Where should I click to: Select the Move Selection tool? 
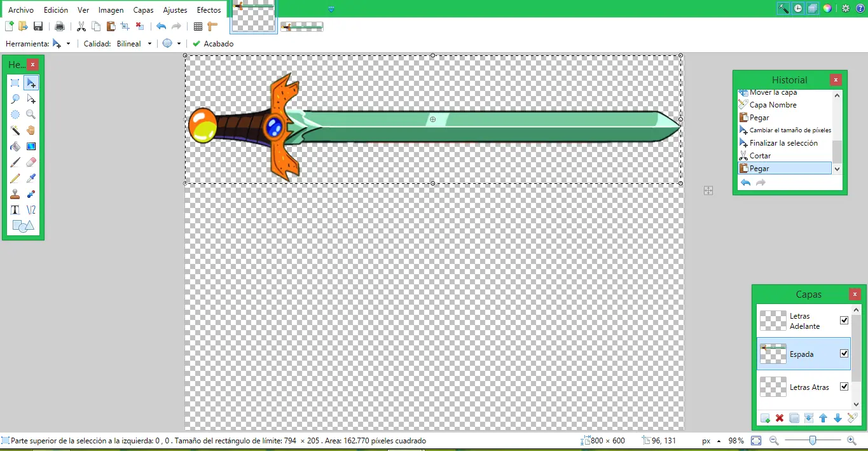click(31, 99)
